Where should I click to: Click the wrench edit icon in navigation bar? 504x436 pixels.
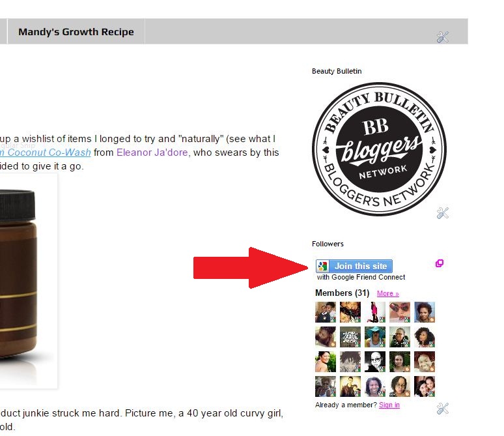point(442,37)
